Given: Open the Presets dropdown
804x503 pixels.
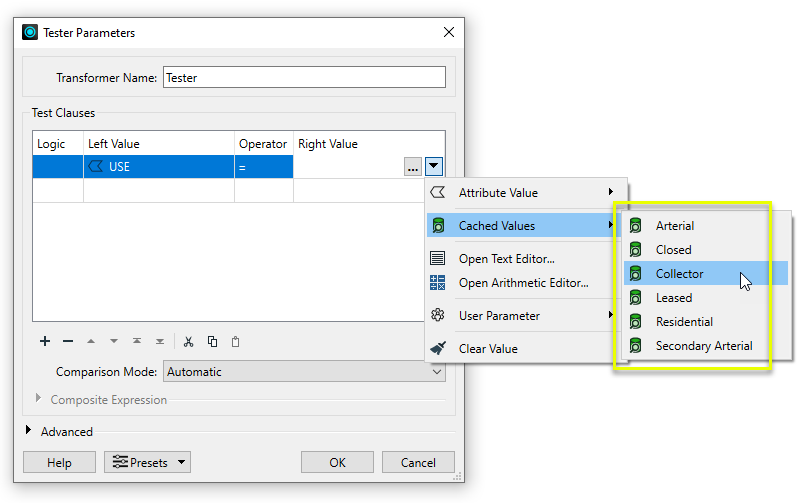Looking at the screenshot, I should point(147,462).
